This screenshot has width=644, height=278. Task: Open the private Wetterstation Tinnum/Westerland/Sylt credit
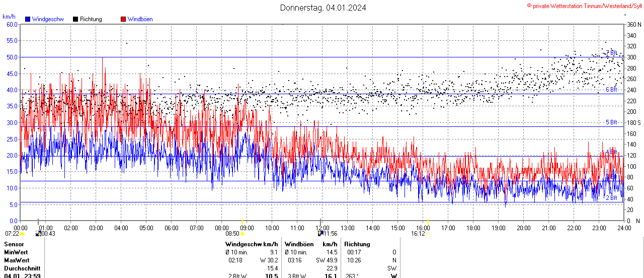coord(584,6)
